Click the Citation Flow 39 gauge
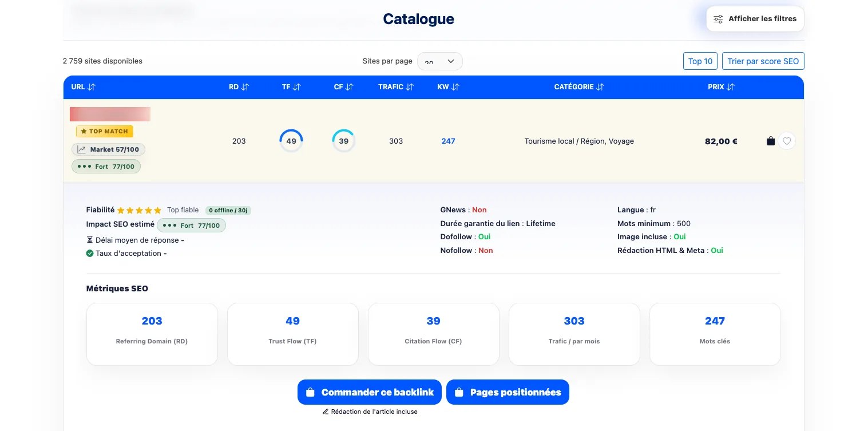Screen dimensions: 868x431 (344, 141)
